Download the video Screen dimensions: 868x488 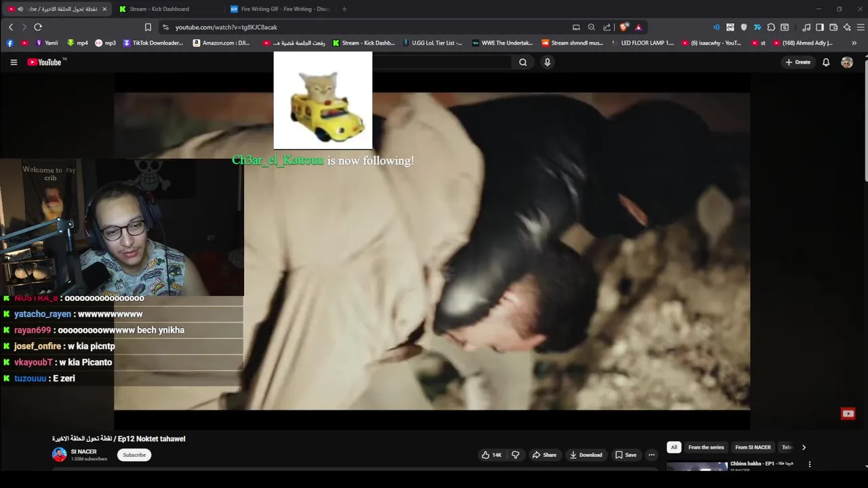586,455
